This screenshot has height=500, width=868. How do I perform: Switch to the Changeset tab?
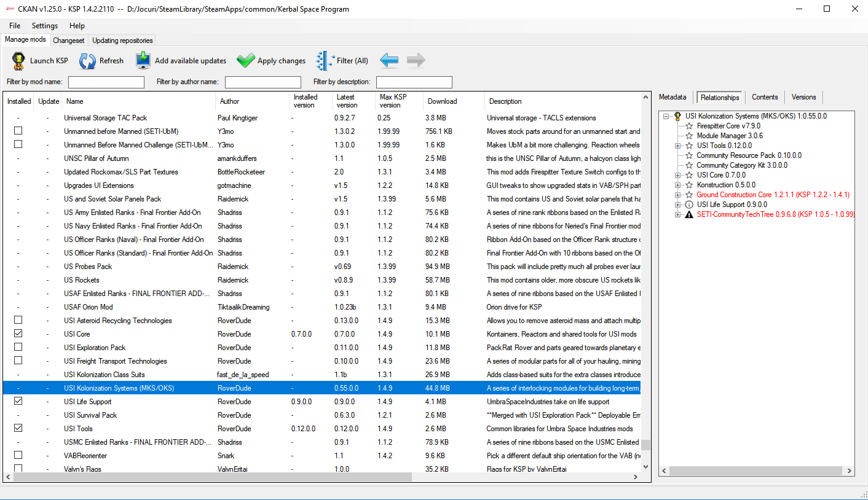69,41
